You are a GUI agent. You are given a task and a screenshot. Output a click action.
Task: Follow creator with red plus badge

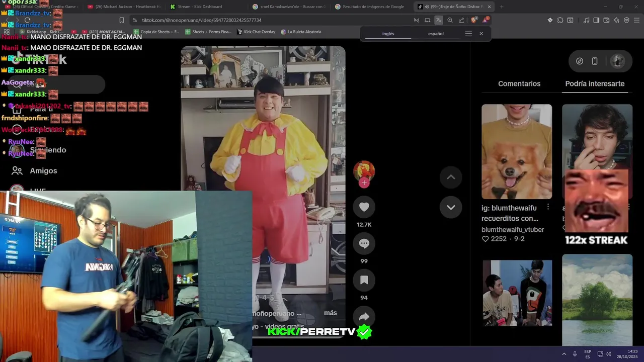tap(364, 183)
